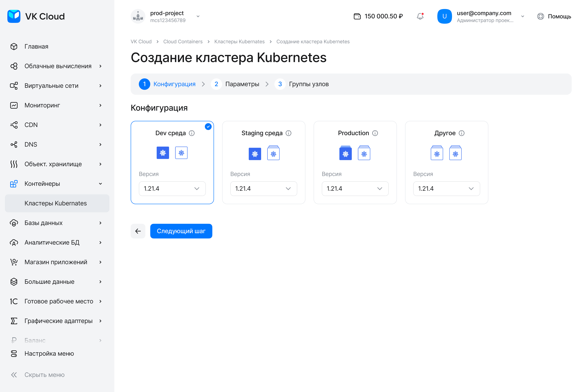This screenshot has width=588, height=392.
Task: Click the Виртуальные сети icon
Action: 14,86
